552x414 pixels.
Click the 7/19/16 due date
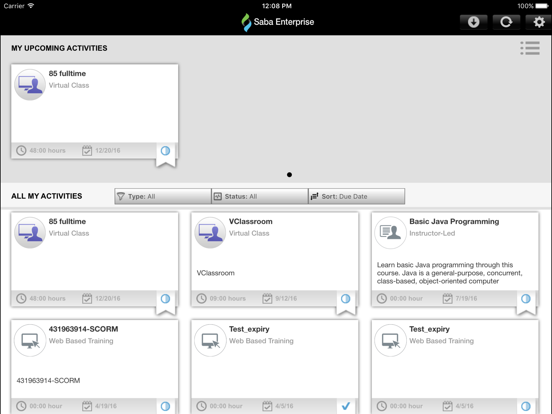466,299
